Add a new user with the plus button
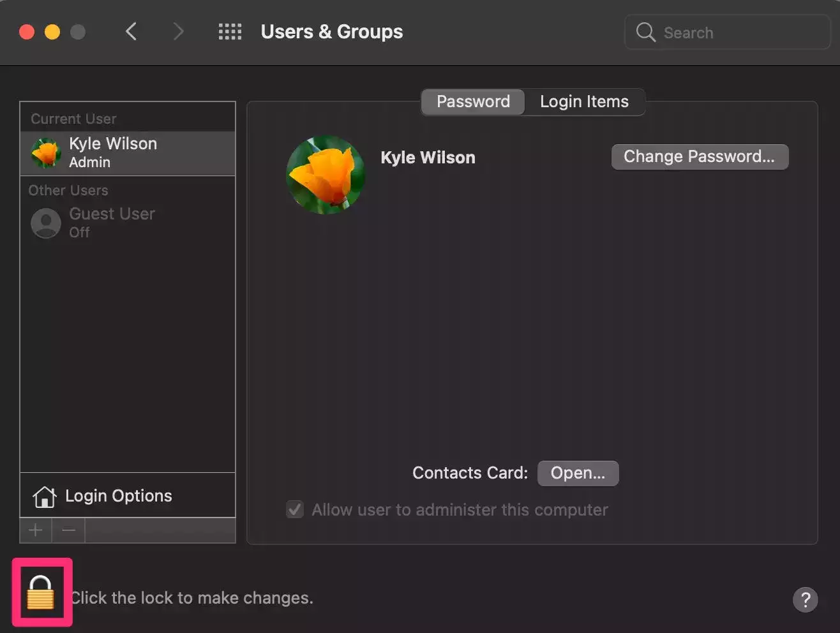The width and height of the screenshot is (840, 633). 36,530
